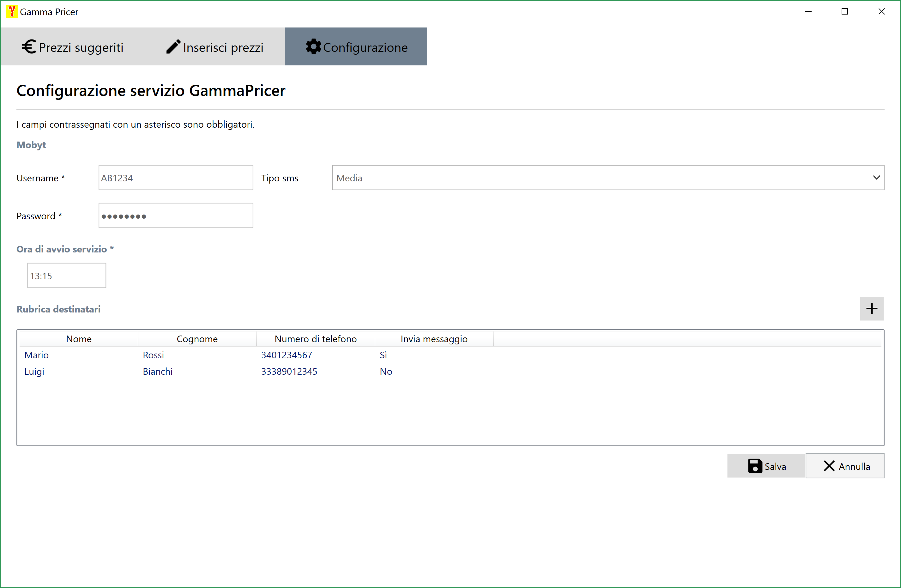Click the Invia messaggio column header
Screen dimensions: 901x588
pos(433,338)
